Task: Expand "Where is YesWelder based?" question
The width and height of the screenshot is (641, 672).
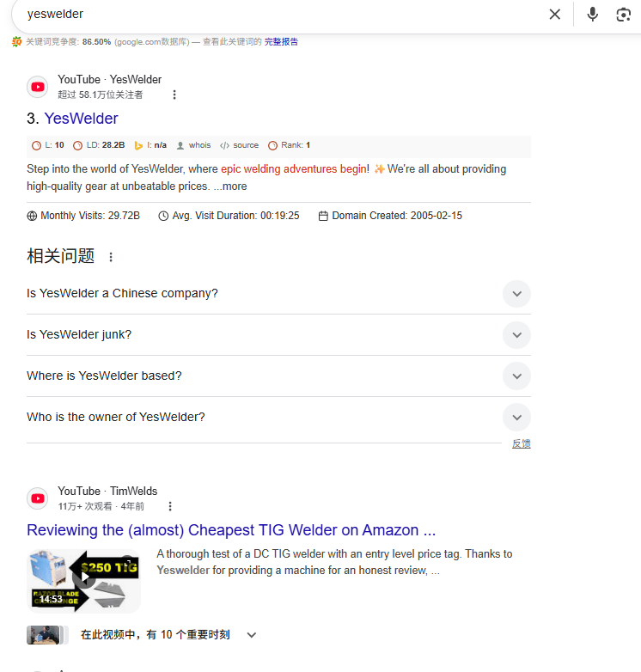Action: click(x=278, y=376)
